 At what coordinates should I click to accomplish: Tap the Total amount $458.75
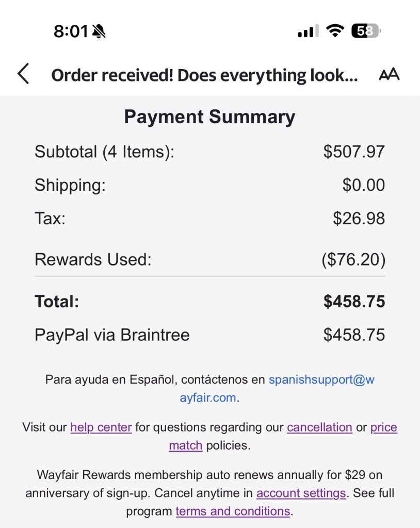(354, 302)
